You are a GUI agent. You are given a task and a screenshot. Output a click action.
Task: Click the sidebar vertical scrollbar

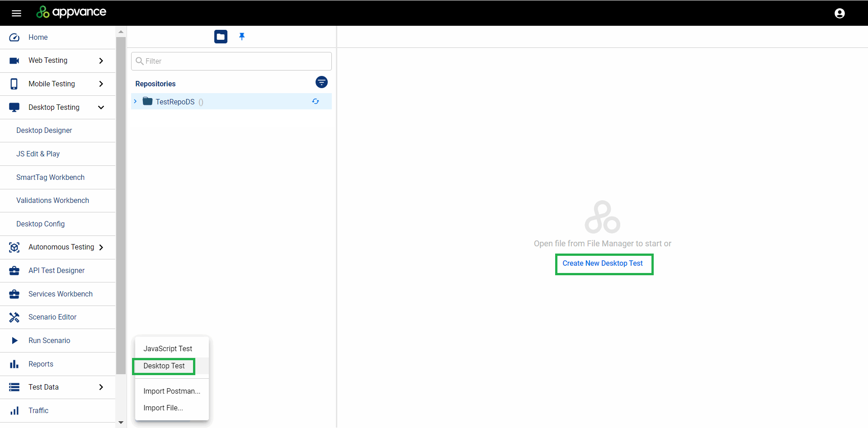[121, 203]
